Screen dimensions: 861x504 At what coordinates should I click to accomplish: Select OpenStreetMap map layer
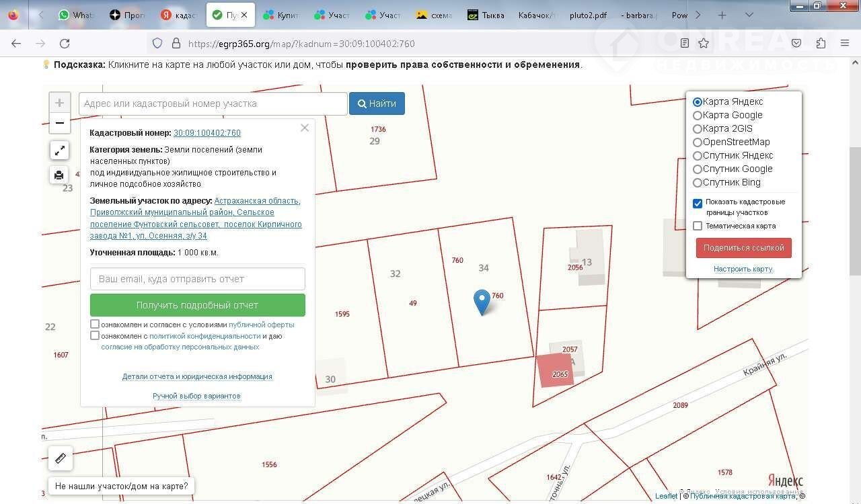coord(698,142)
